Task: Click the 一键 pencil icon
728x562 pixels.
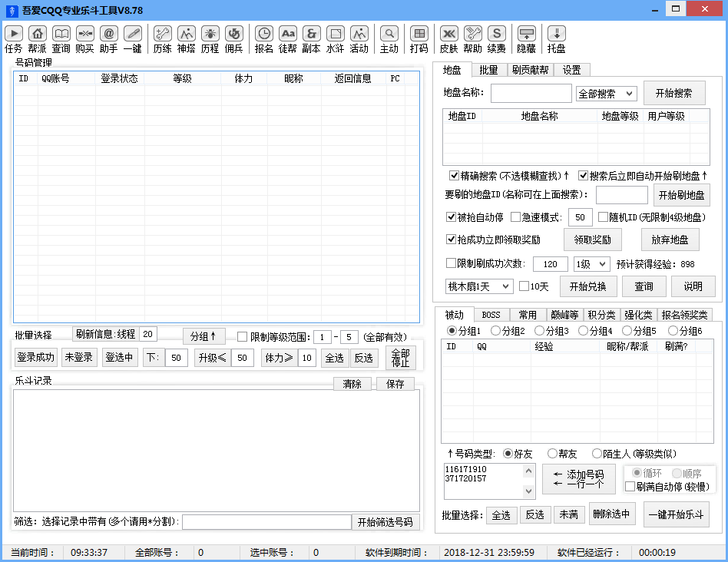Action: click(x=133, y=39)
